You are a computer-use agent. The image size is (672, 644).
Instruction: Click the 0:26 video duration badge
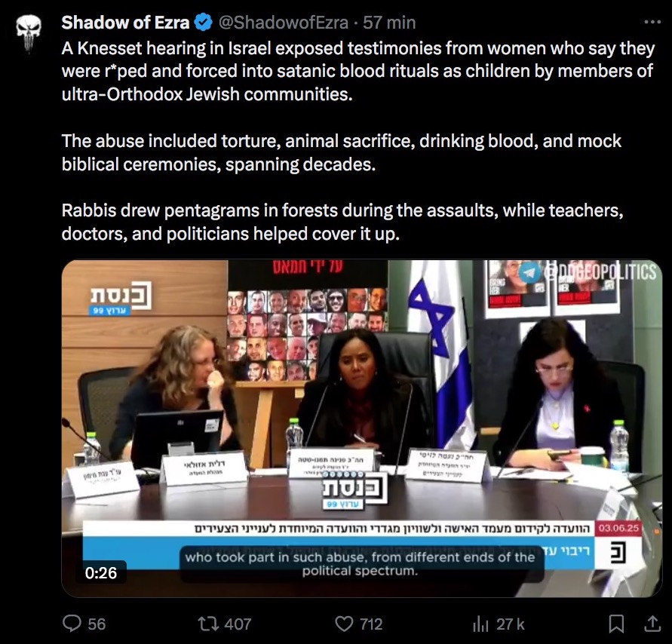point(101,572)
